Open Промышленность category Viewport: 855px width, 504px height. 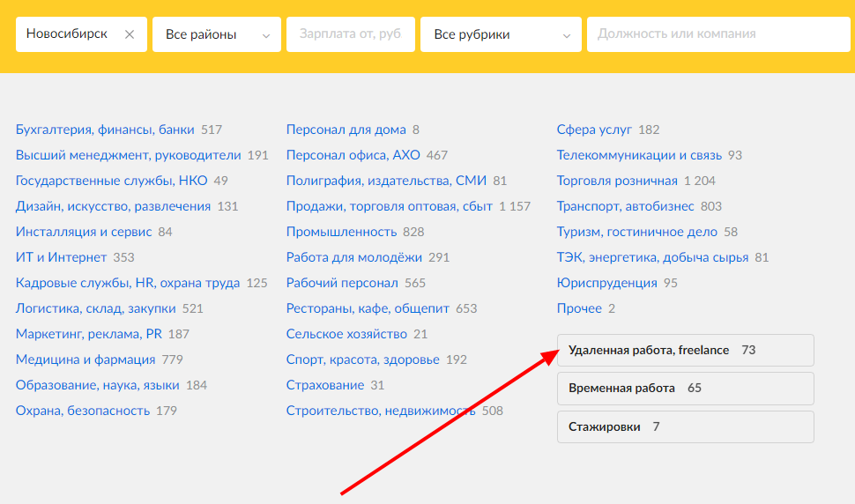click(x=341, y=232)
